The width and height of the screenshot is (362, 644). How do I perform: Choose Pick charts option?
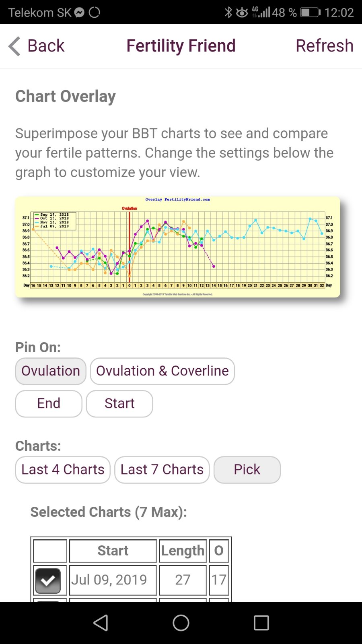(x=247, y=470)
